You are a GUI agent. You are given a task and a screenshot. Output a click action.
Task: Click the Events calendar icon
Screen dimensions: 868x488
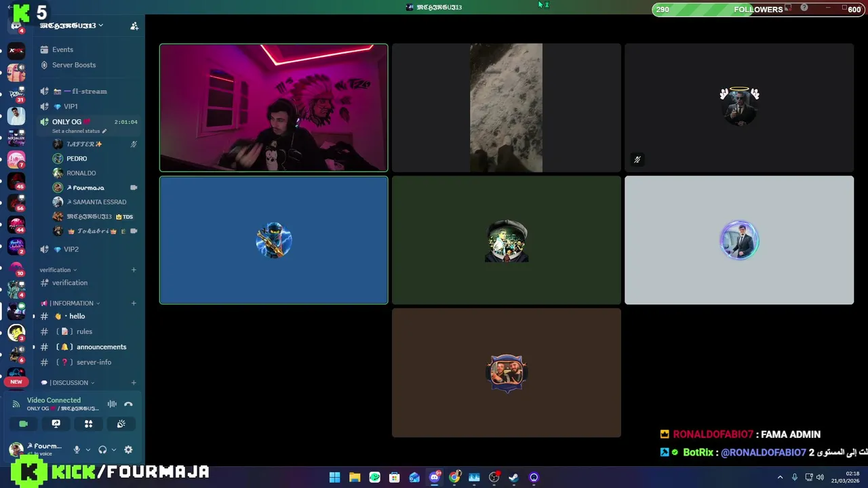45,49
